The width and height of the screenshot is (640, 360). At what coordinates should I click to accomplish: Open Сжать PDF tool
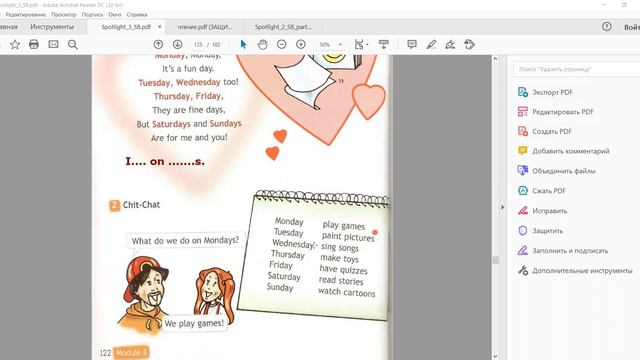pyautogui.click(x=549, y=191)
